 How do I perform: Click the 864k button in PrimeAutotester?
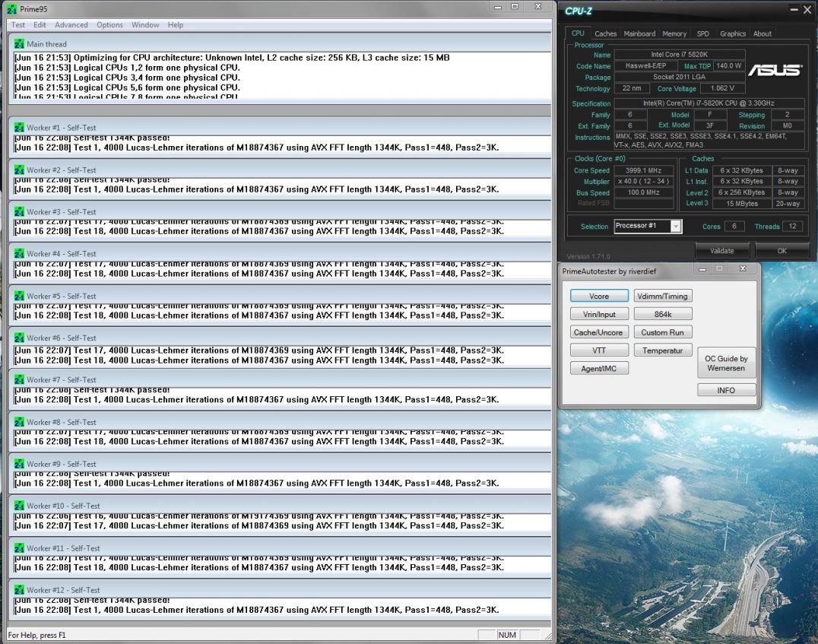[x=663, y=314]
